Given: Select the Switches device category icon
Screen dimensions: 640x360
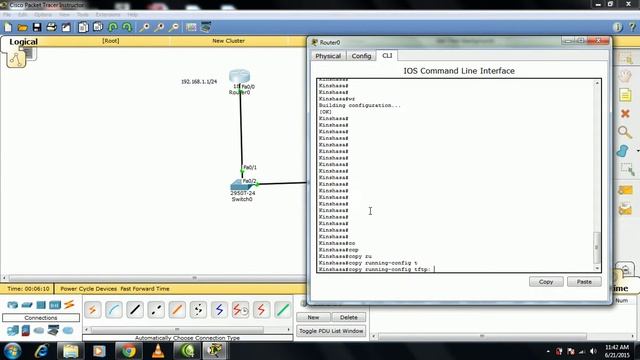Looking at the screenshot, I should [x=27, y=305].
